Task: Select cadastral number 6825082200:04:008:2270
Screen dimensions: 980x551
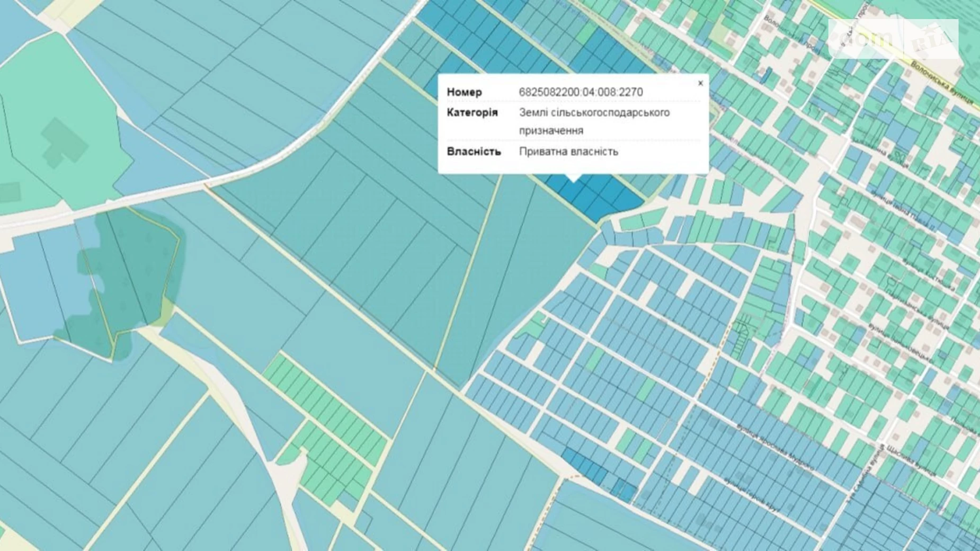Action: pos(581,92)
